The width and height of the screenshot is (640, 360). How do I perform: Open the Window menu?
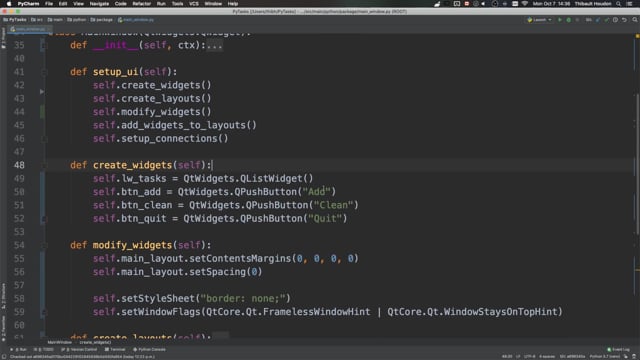(x=213, y=4)
